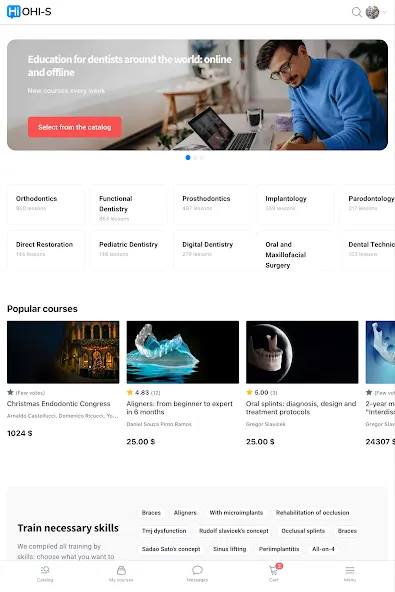Expand the profile dropdown chevron
This screenshot has height=592, width=395.
pos(384,12)
